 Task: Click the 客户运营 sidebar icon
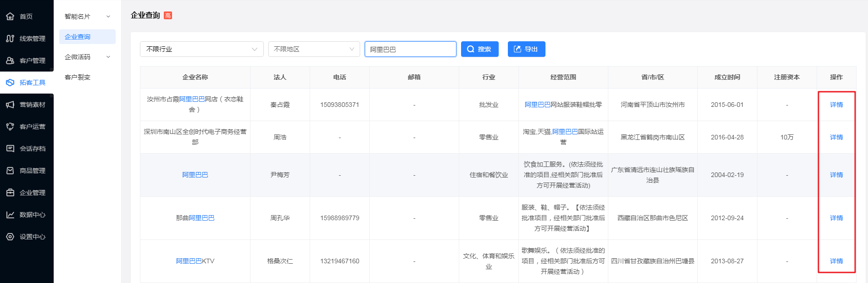10,127
